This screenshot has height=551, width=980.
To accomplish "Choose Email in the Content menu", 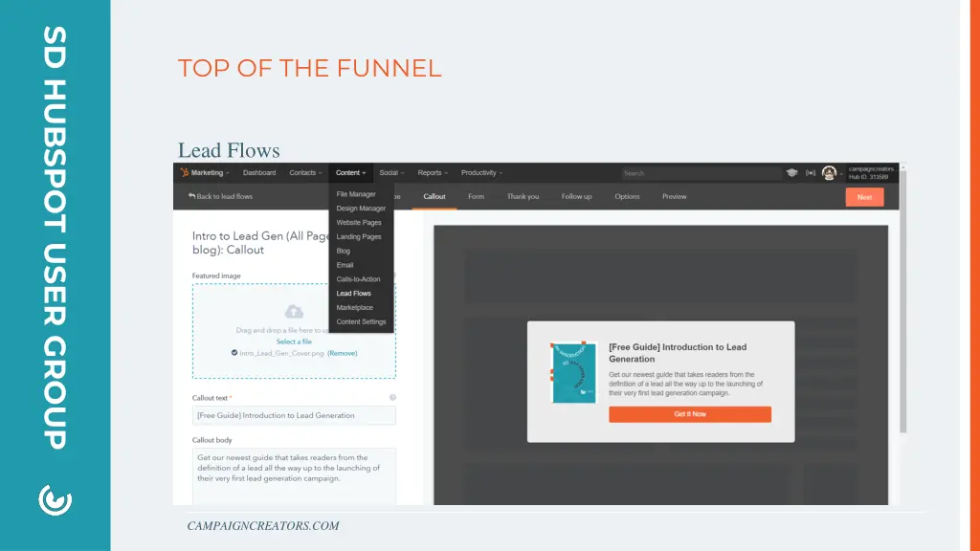I will click(345, 265).
